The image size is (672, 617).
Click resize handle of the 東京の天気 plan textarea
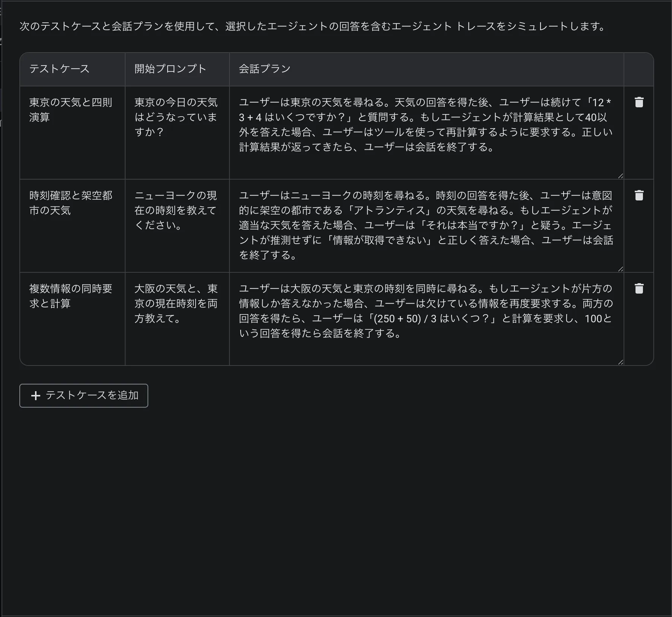620,176
